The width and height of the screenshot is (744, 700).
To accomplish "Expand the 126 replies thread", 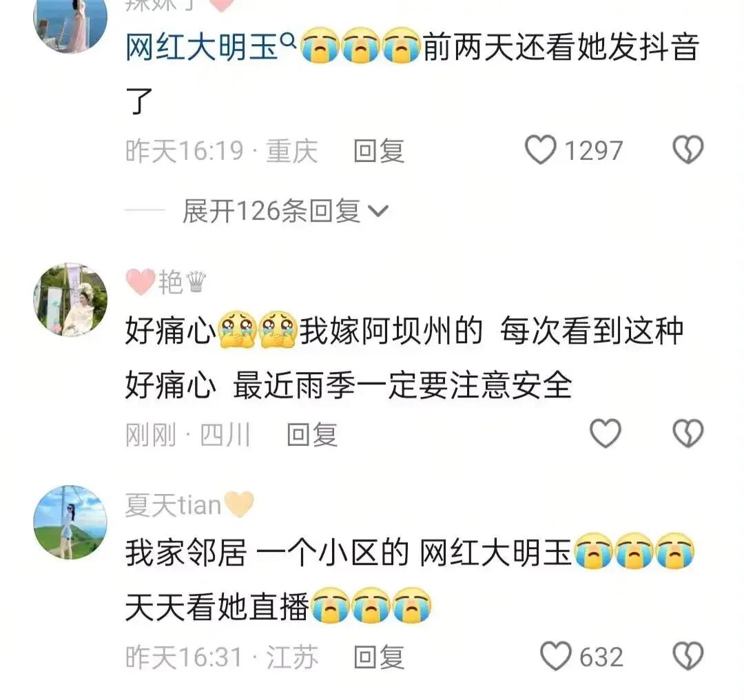I will pyautogui.click(x=286, y=211).
